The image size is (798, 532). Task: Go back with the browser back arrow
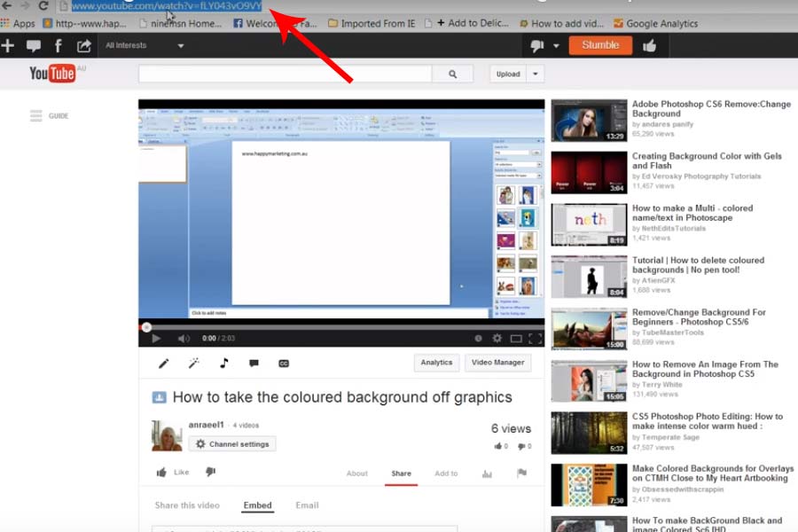[x=6, y=5]
